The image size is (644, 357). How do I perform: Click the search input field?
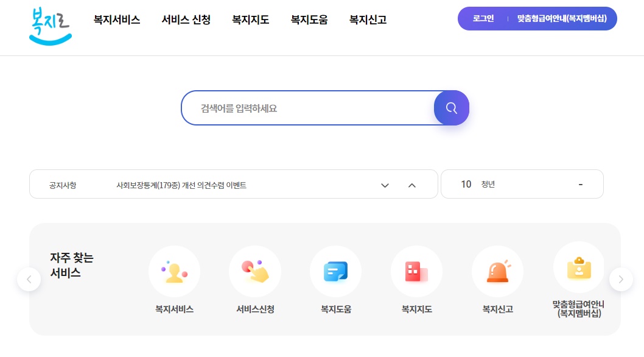tap(304, 107)
